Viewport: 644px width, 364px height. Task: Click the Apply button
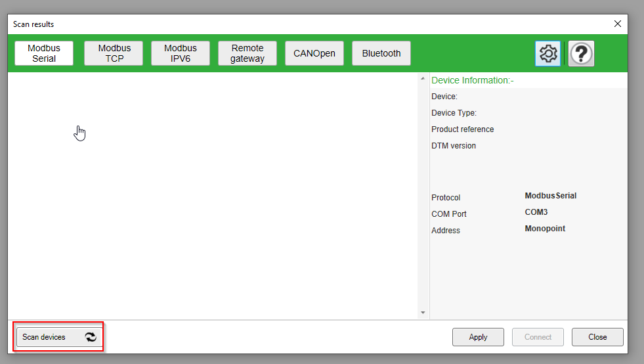478,337
